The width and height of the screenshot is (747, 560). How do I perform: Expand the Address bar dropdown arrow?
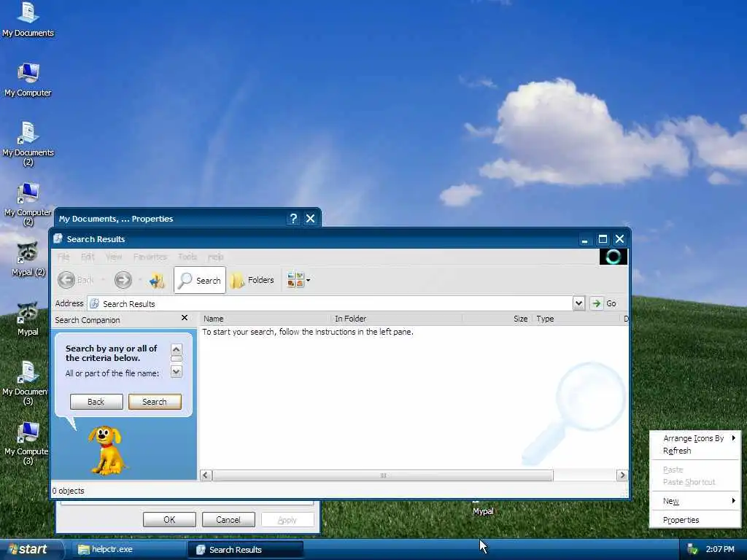(x=578, y=303)
